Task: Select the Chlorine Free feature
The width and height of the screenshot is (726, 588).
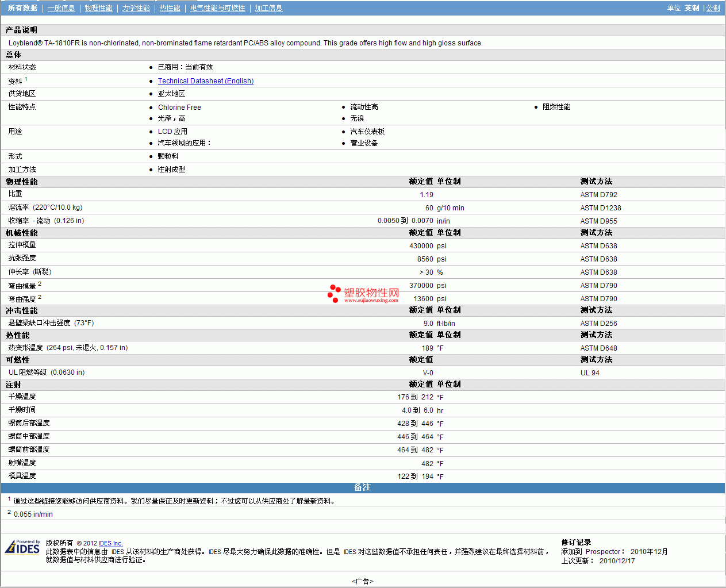Action: click(180, 107)
